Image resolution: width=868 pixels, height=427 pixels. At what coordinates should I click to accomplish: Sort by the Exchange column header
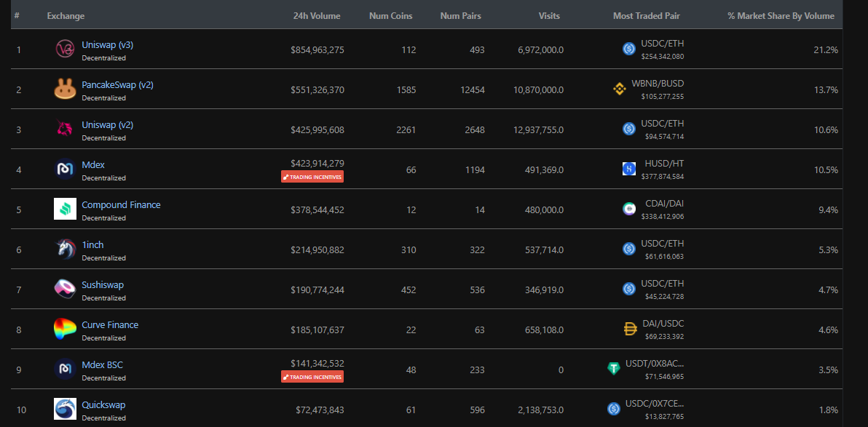pos(66,16)
